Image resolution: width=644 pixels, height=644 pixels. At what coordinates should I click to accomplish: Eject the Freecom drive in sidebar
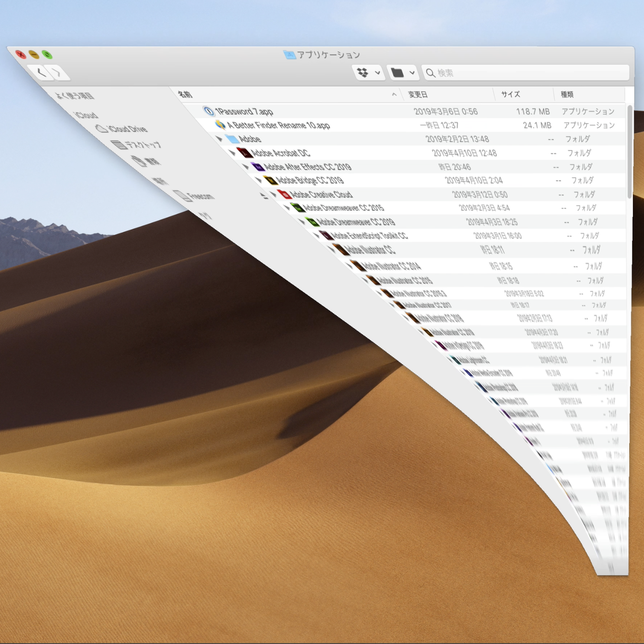[x=264, y=196]
